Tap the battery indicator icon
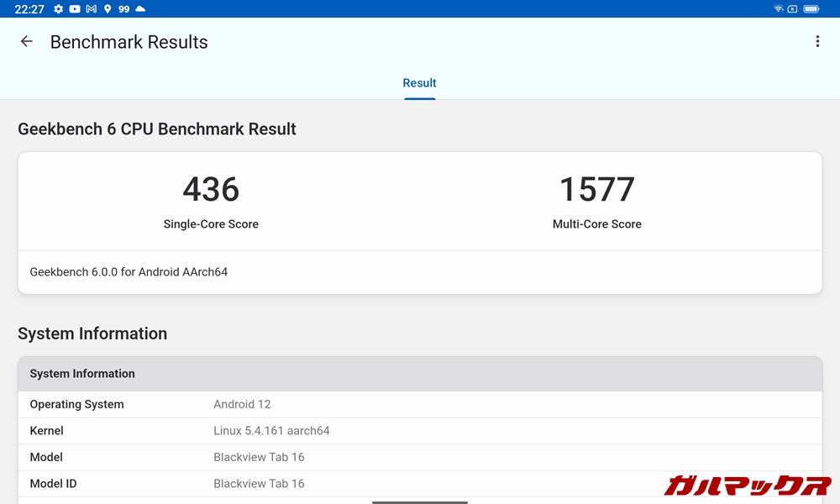 811,8
